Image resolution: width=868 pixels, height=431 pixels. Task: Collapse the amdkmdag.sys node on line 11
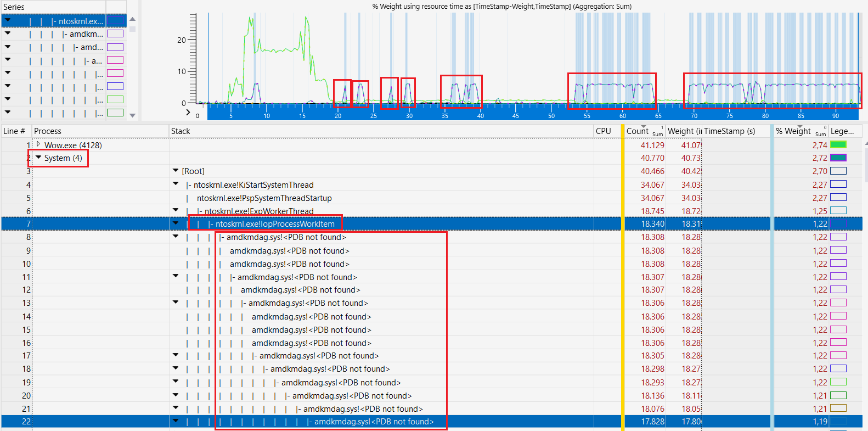176,276
